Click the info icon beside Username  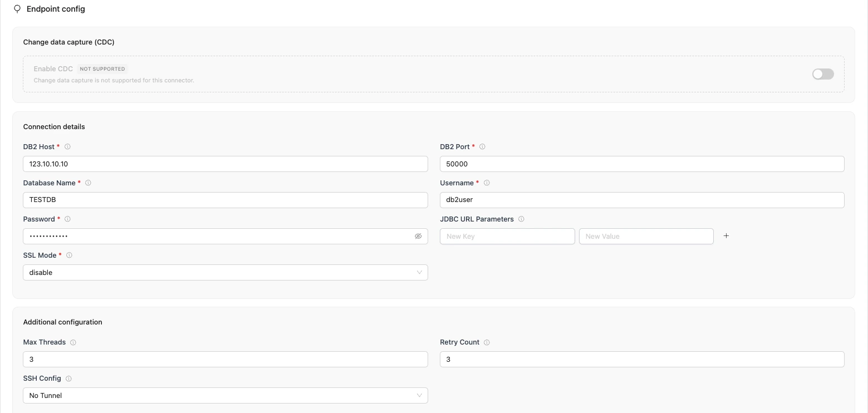coord(487,183)
